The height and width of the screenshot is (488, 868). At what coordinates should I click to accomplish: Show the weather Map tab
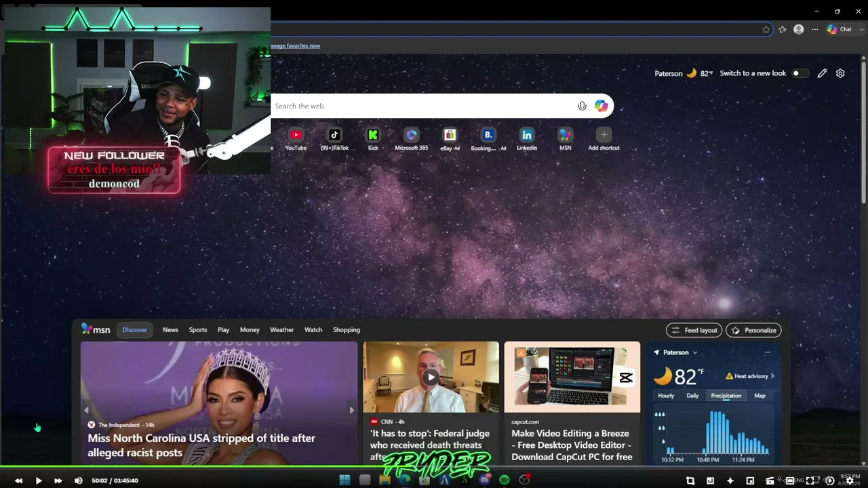759,396
